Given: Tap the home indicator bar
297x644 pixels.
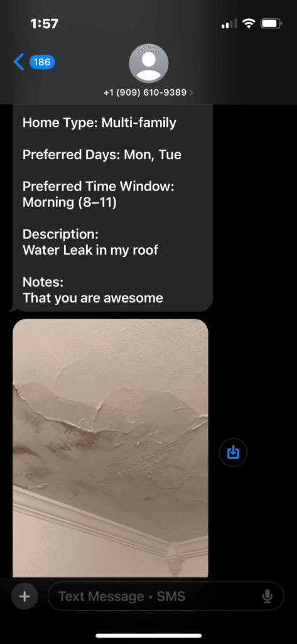Looking at the screenshot, I should (148, 635).
